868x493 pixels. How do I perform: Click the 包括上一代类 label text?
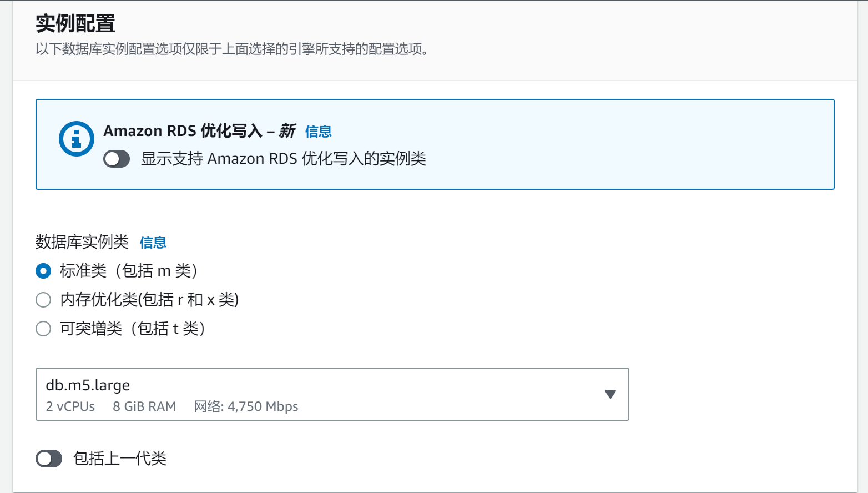point(120,459)
